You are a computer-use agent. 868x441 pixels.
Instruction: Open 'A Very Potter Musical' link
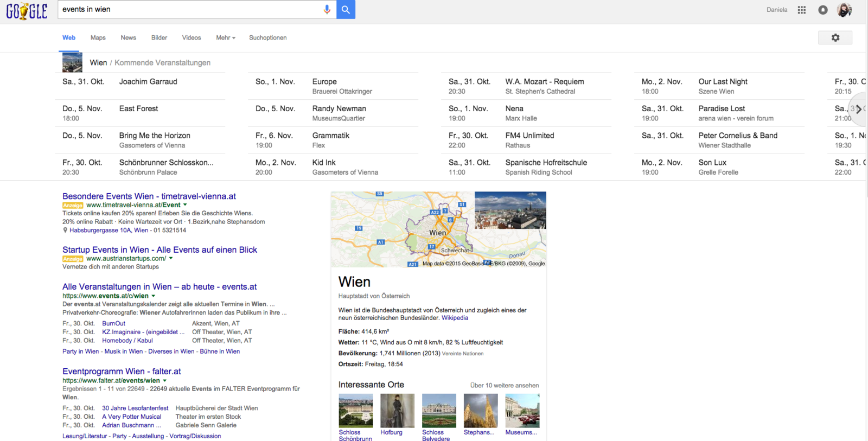(132, 417)
